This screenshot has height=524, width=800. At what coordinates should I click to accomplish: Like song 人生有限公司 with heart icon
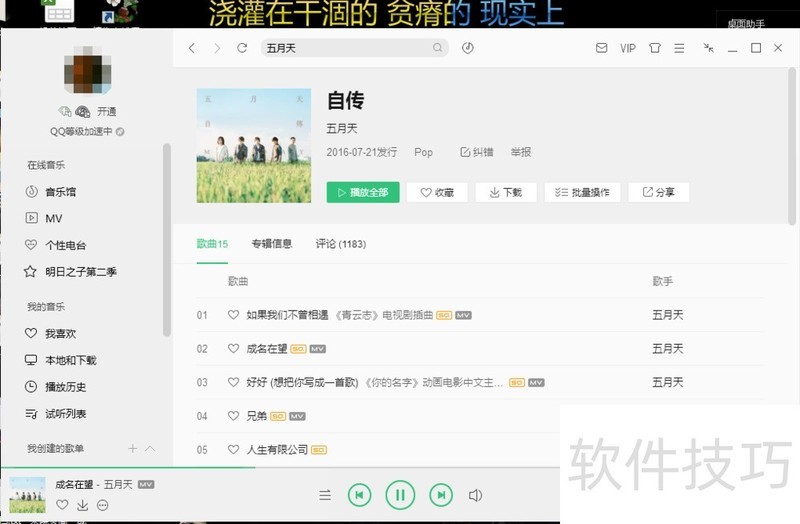coord(233,450)
